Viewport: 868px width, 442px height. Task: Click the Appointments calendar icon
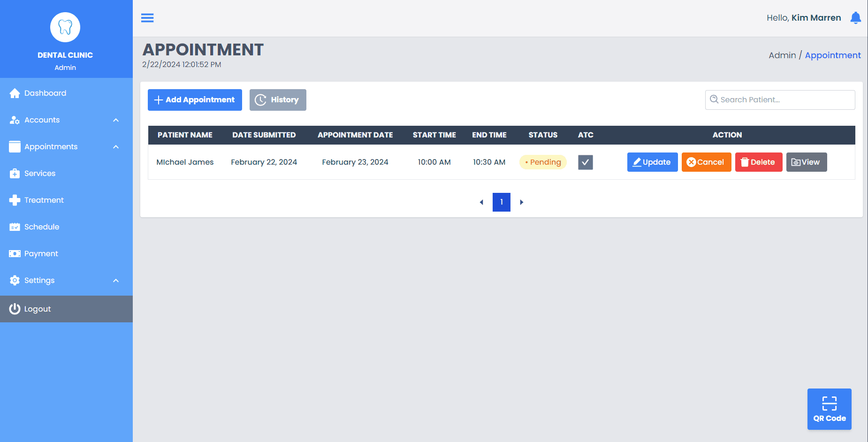(15, 147)
